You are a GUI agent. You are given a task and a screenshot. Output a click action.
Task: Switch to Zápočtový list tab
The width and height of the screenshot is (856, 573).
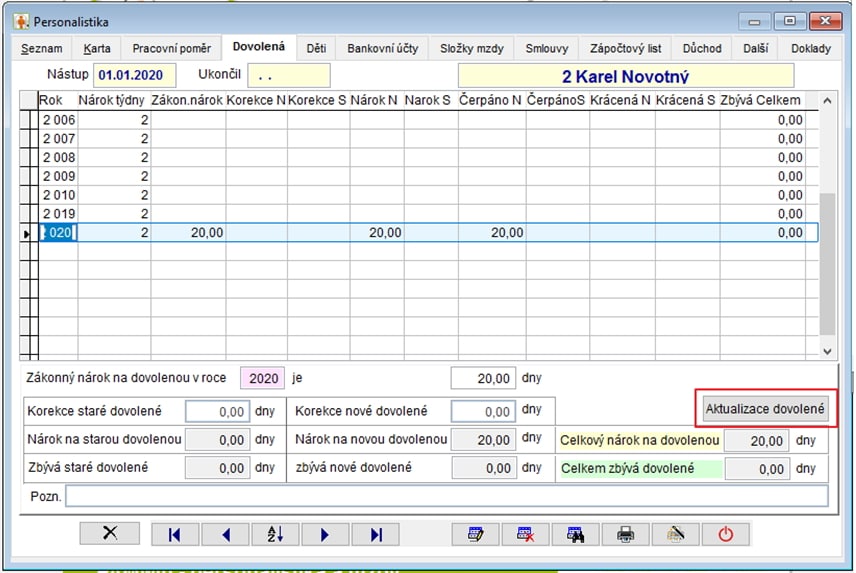pos(625,49)
